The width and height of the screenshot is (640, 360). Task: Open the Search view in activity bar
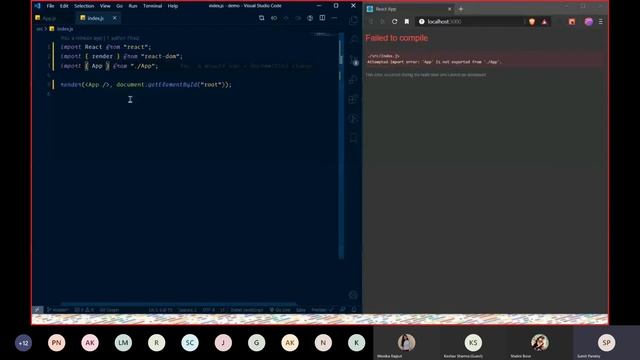tap(353, 40)
